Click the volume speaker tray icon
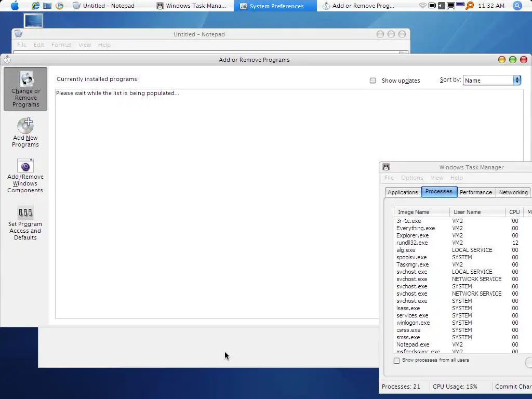This screenshot has width=532, height=399. coord(441,6)
